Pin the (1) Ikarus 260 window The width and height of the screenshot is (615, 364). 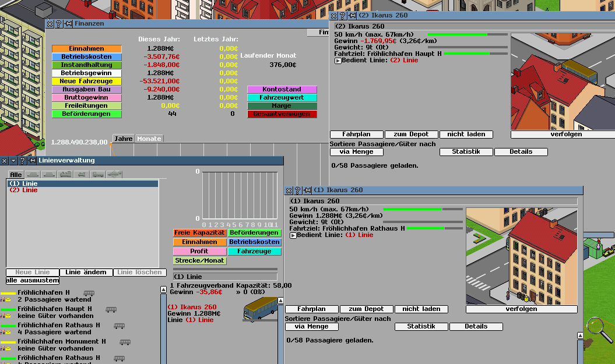tap(307, 190)
